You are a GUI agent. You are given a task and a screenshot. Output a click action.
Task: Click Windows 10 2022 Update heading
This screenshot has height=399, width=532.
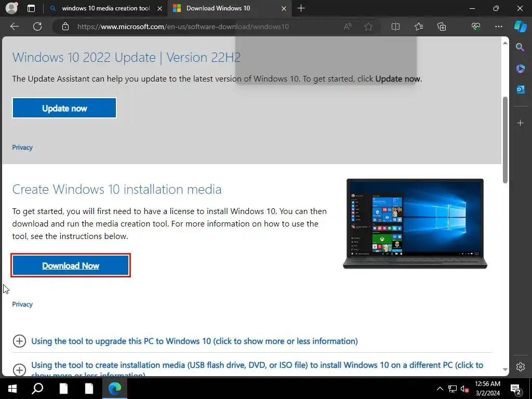pos(126,57)
